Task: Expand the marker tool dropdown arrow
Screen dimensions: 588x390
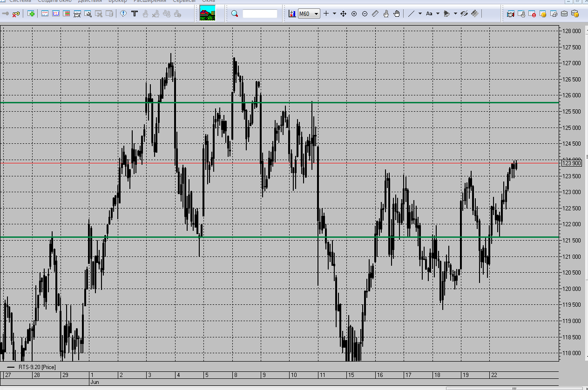Action: coord(455,14)
